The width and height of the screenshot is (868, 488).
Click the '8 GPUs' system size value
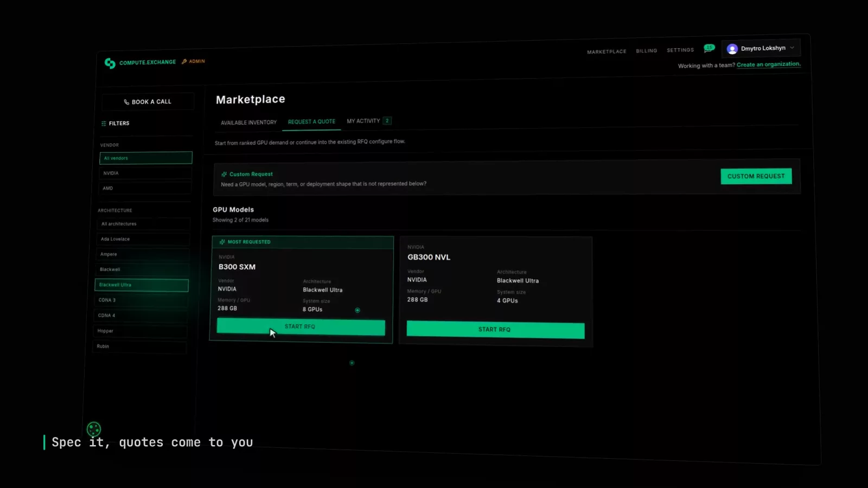point(312,310)
